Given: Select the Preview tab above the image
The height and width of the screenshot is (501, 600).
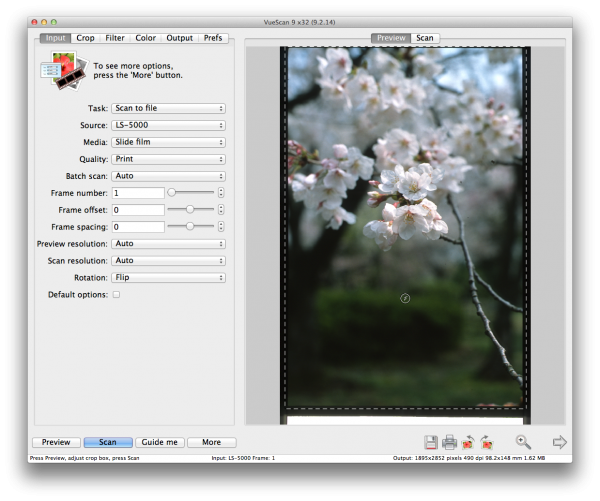Looking at the screenshot, I should tap(391, 38).
